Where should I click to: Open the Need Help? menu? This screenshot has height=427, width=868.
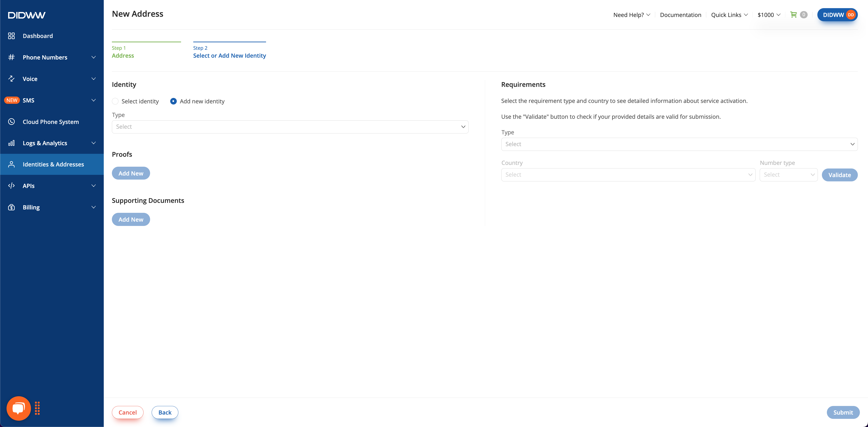[632, 15]
